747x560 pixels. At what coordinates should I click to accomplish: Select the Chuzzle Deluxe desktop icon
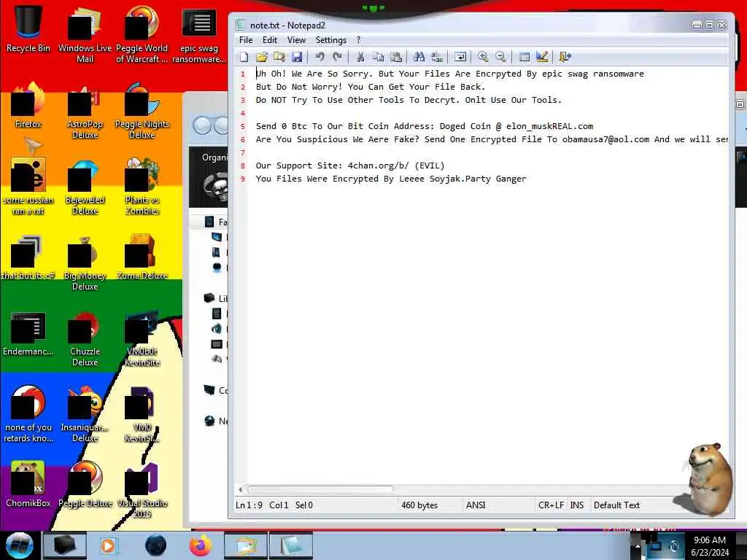pyautogui.click(x=85, y=339)
